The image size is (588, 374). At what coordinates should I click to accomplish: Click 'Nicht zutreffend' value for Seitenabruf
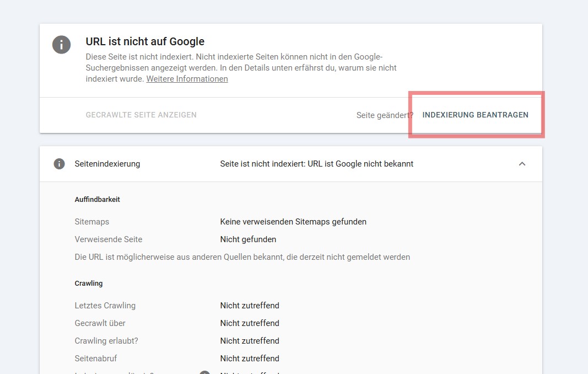250,358
